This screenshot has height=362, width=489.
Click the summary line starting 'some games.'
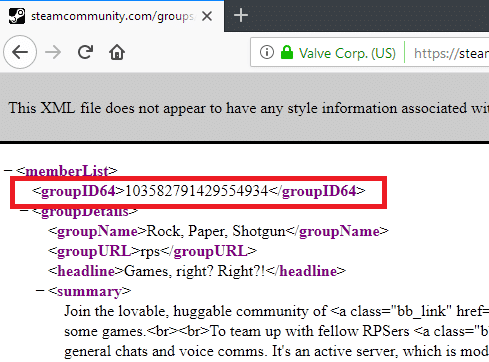tap(276, 331)
